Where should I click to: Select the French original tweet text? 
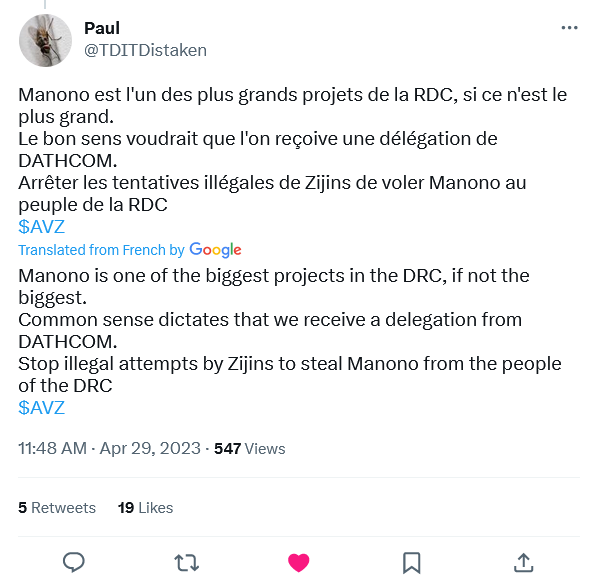tap(293, 149)
